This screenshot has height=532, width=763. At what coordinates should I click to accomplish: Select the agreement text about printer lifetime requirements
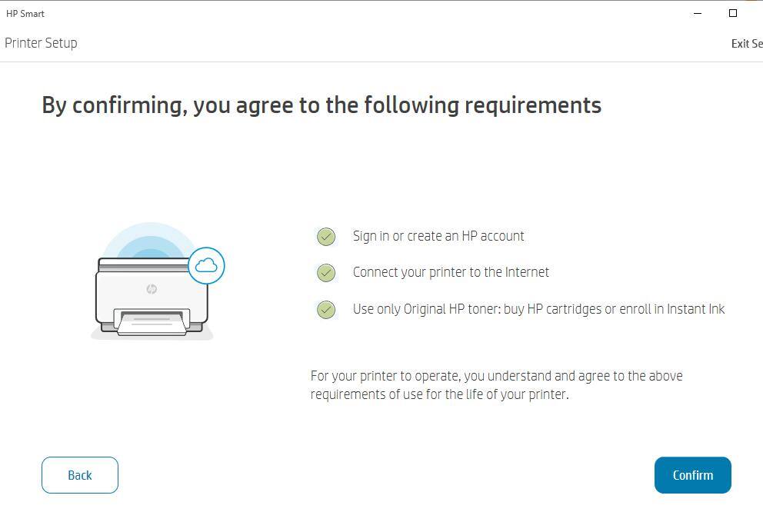pos(495,384)
